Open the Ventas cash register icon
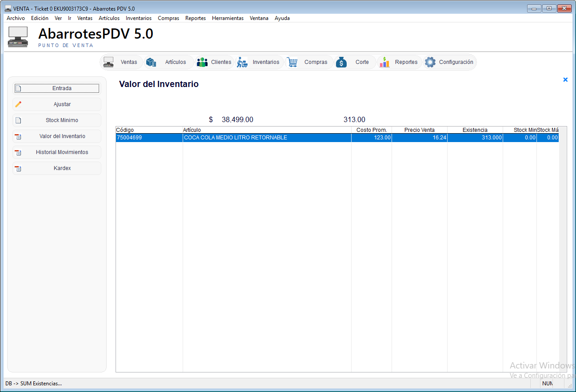Screen dimensions: 576x392 pos(108,62)
